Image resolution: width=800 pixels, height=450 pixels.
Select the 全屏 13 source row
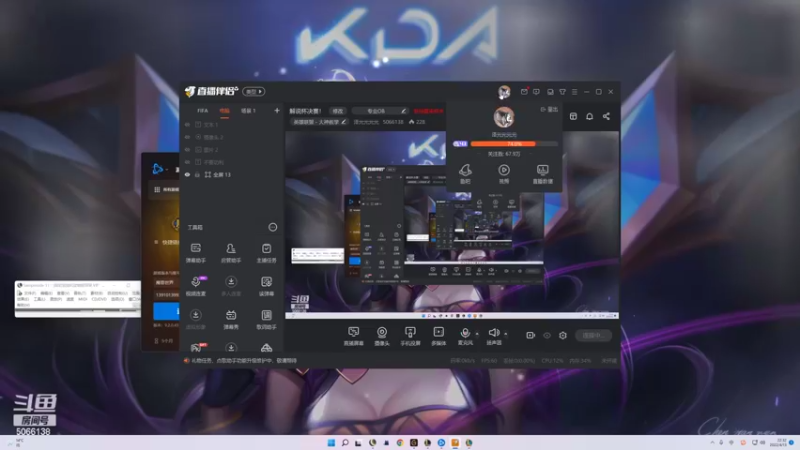click(x=232, y=174)
